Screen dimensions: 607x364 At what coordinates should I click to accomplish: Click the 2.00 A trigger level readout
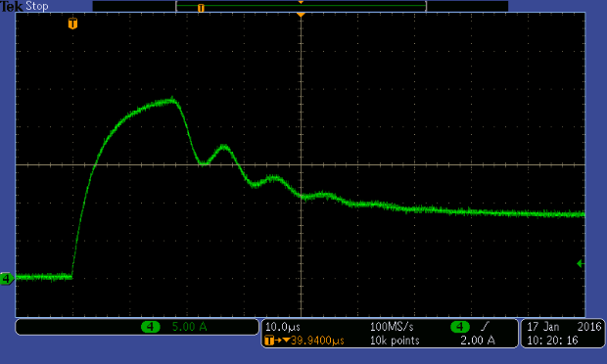click(478, 341)
